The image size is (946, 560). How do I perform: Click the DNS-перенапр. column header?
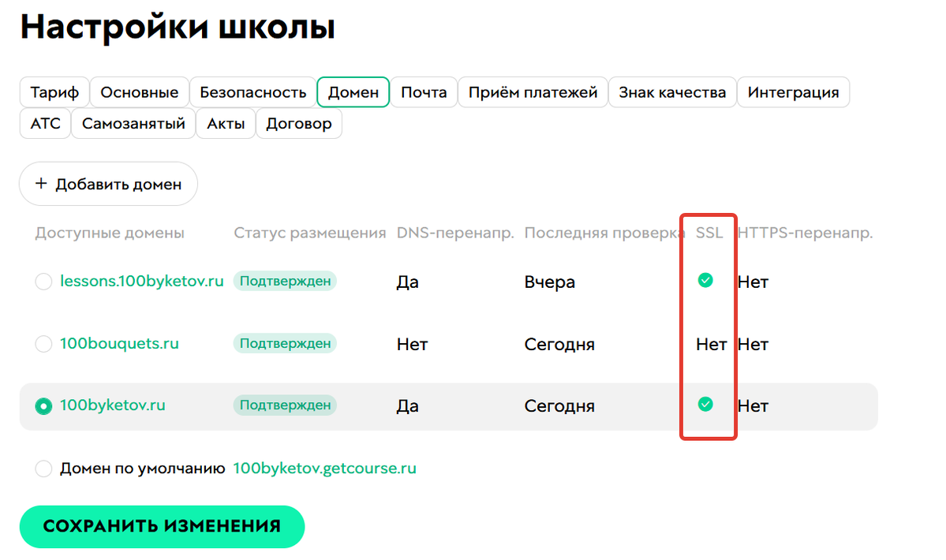click(455, 233)
